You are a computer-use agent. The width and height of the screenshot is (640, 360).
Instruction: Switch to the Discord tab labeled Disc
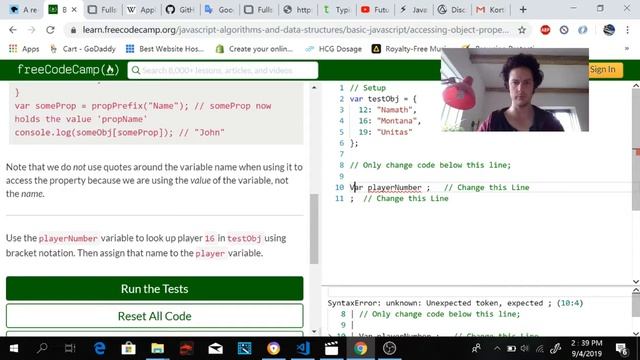click(x=452, y=9)
